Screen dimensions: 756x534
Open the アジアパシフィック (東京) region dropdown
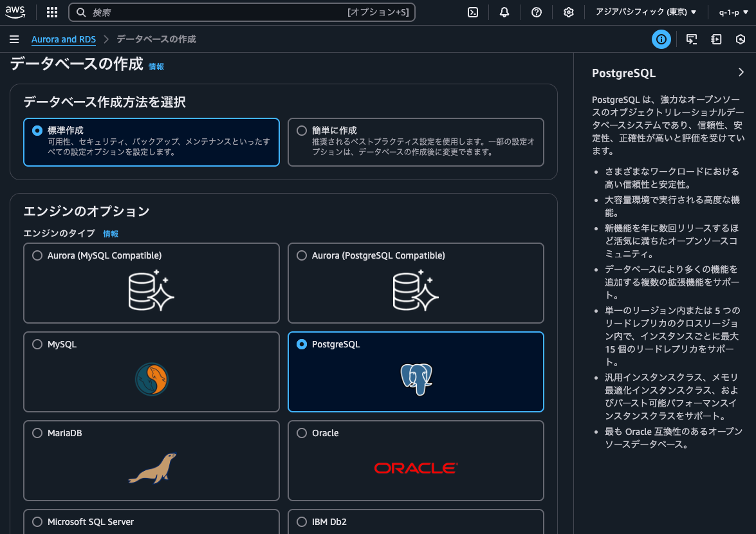coord(646,12)
